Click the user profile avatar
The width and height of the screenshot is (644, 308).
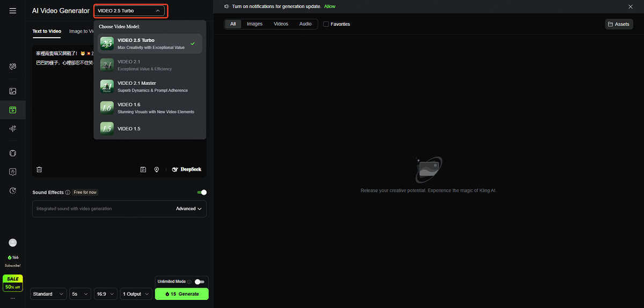click(13, 243)
